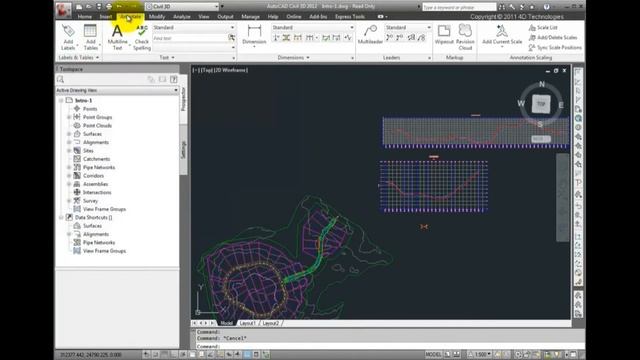The height and width of the screenshot is (360, 640).
Task: Expand the Surfaces node under Intro-1
Action: coord(69,134)
